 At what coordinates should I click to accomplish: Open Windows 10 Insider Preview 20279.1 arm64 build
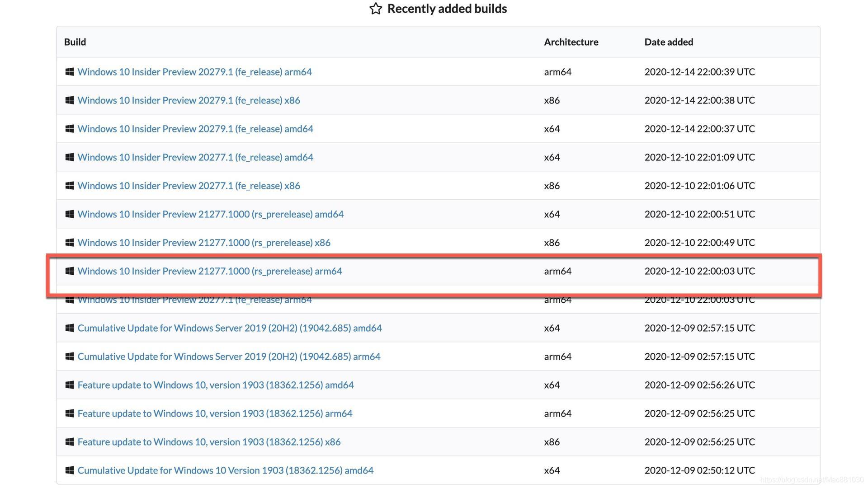pos(194,72)
